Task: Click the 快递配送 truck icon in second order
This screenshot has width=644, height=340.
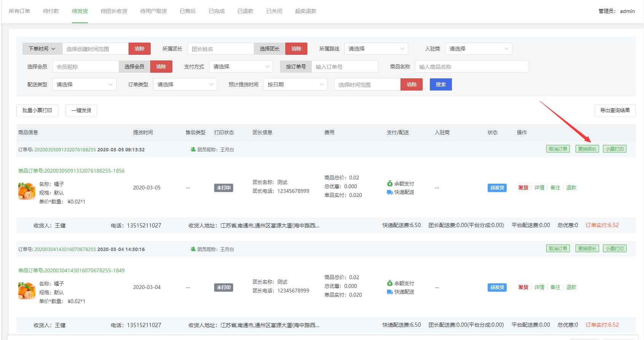Action: [x=390, y=292]
